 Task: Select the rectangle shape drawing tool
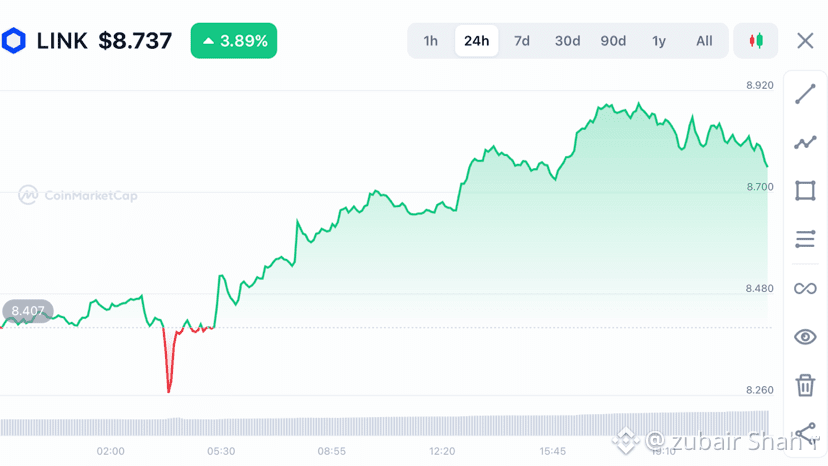(x=805, y=191)
